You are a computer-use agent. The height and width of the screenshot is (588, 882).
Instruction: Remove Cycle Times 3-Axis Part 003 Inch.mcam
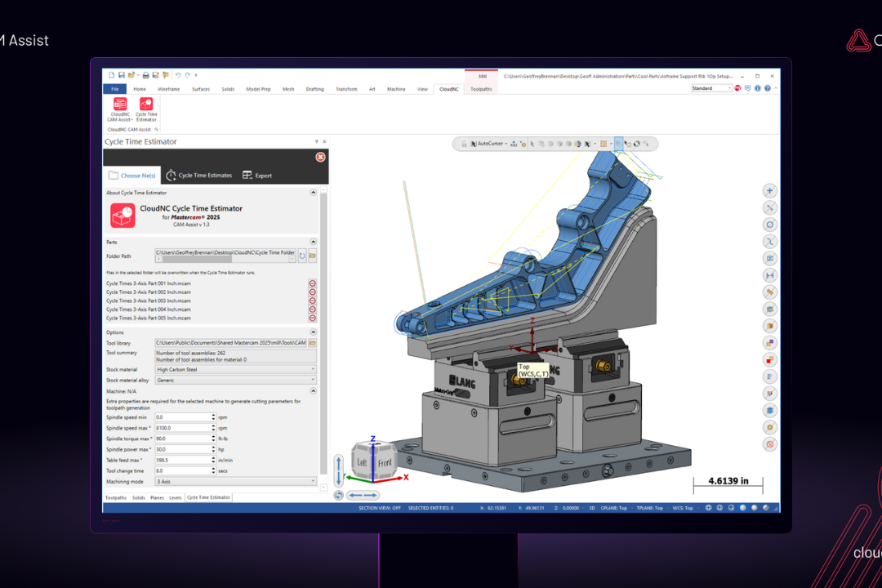pyautogui.click(x=312, y=301)
